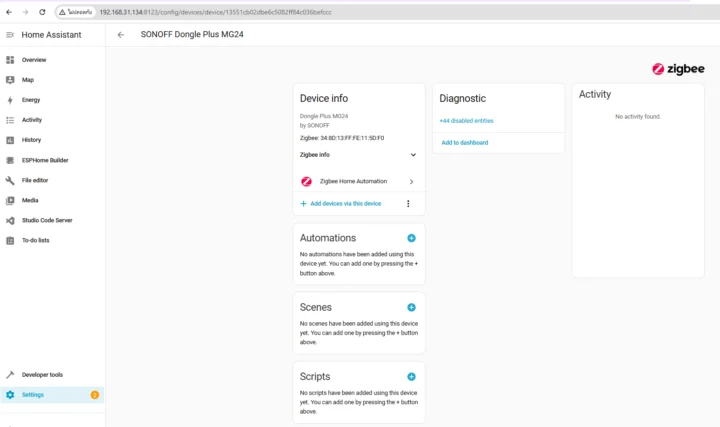Screen dimensions: 720x427
Task: Open ESPHome Builder in sidebar
Action: (x=52, y=160)
